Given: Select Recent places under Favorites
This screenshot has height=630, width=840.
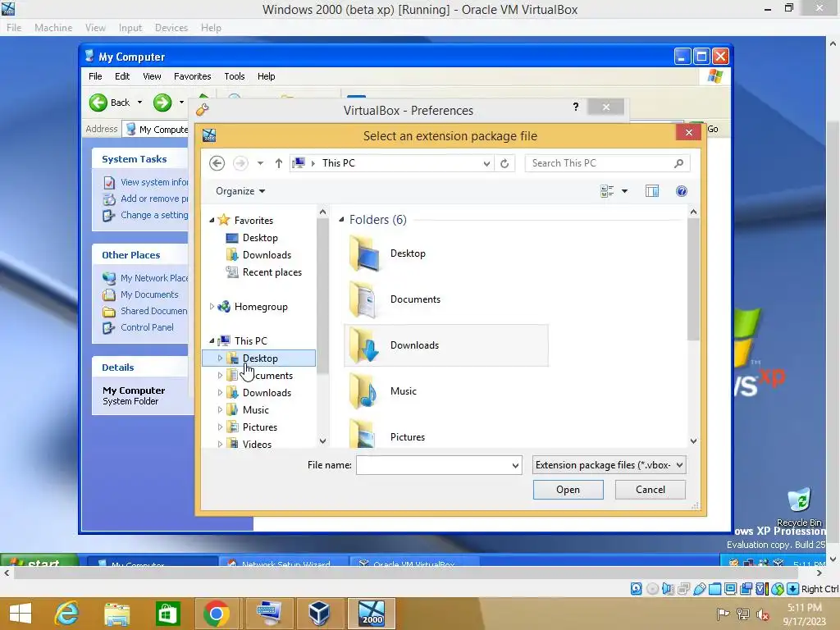Looking at the screenshot, I should coord(272,272).
